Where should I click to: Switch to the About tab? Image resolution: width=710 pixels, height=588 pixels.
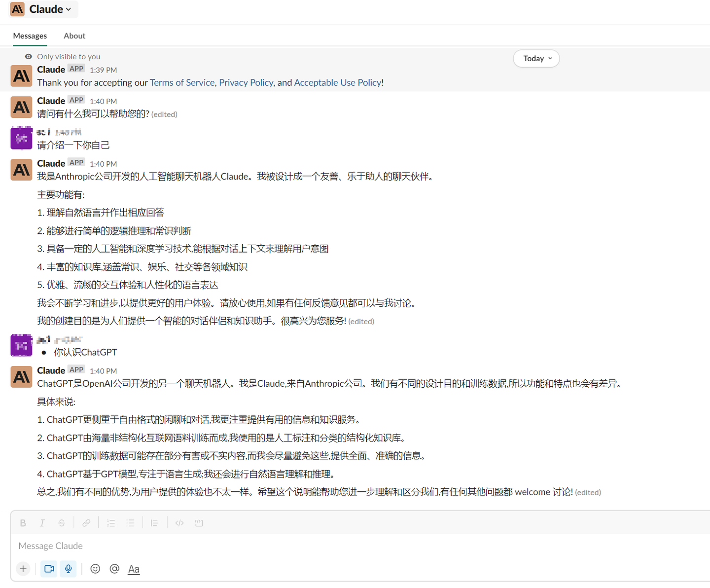(74, 36)
